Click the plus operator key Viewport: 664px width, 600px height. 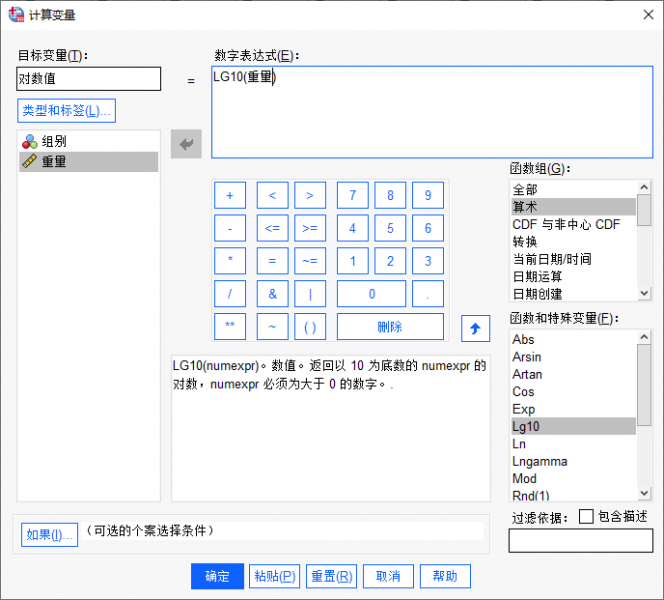click(230, 195)
